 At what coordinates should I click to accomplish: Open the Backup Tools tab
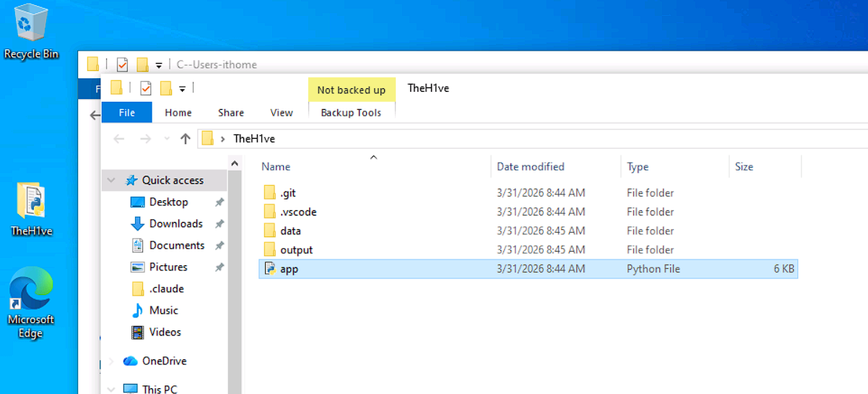(351, 112)
